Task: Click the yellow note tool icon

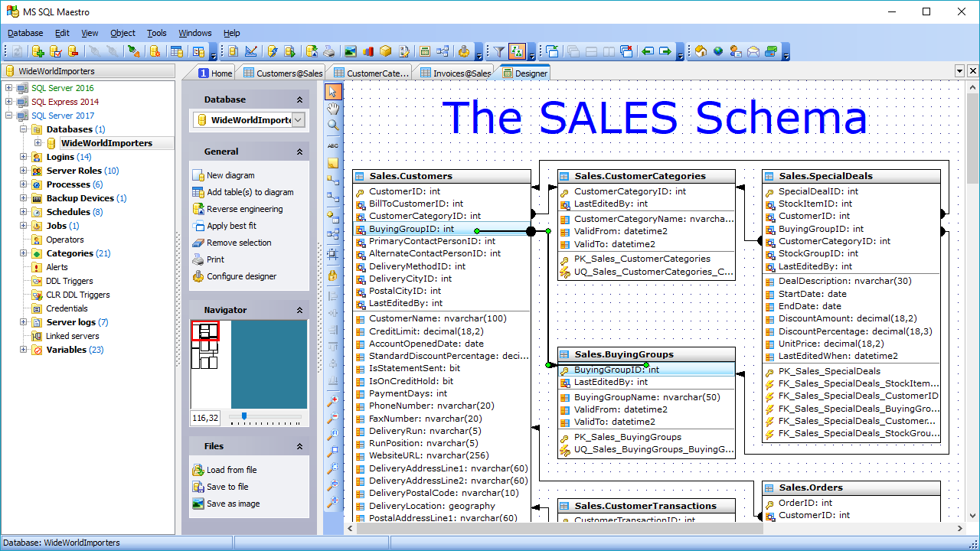Action: [x=333, y=163]
